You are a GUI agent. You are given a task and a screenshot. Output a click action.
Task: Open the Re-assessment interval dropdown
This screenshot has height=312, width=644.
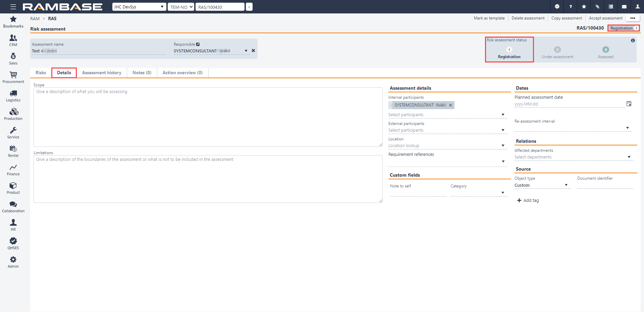click(x=628, y=128)
